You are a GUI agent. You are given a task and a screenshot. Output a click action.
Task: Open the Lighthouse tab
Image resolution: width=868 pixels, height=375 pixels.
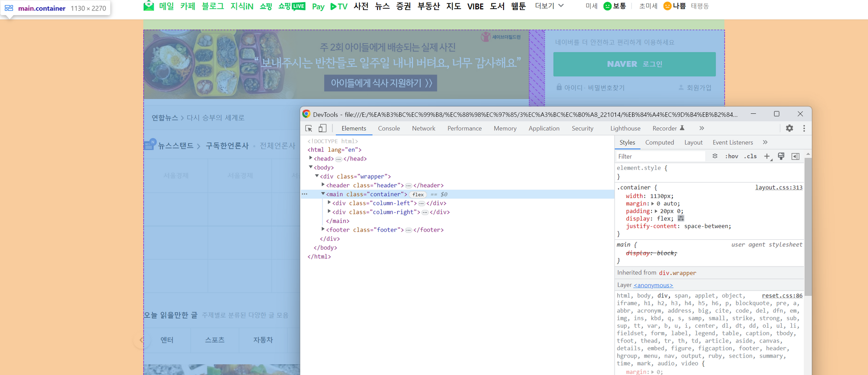coord(625,128)
